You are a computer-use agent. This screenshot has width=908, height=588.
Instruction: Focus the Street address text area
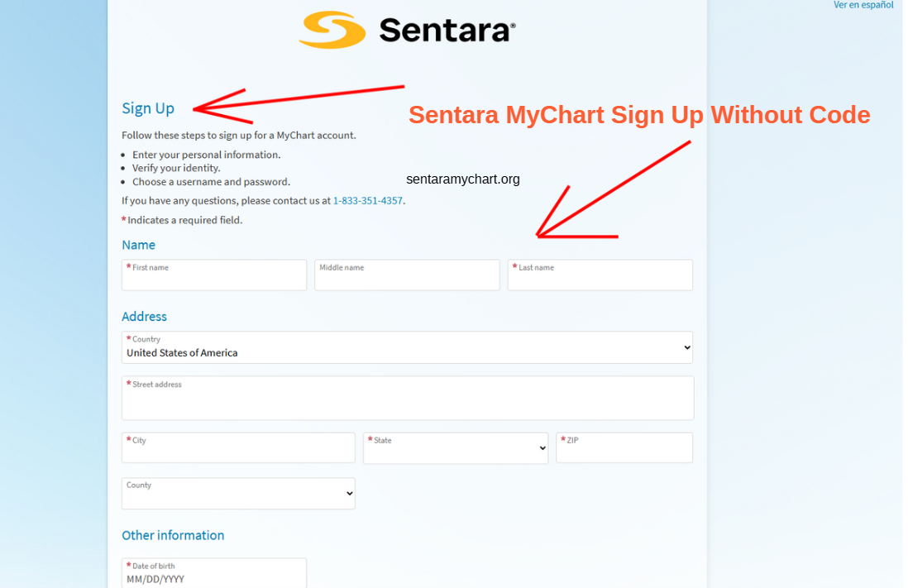pos(408,398)
